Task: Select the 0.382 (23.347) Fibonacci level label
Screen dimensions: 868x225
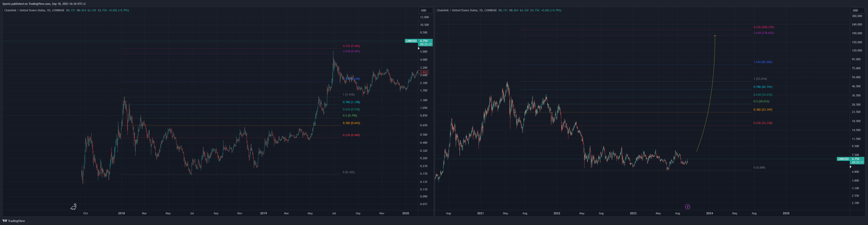Action: [763, 110]
